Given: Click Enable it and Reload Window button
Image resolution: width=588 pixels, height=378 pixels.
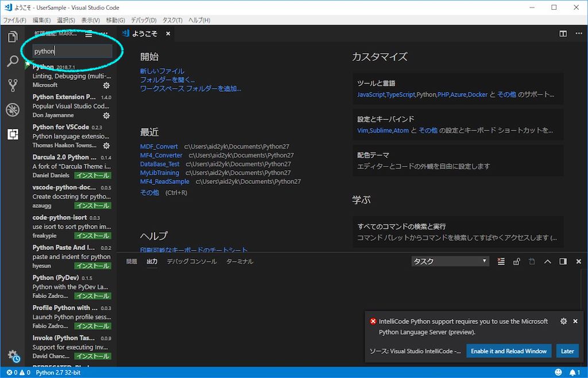Looking at the screenshot, I should point(509,351).
